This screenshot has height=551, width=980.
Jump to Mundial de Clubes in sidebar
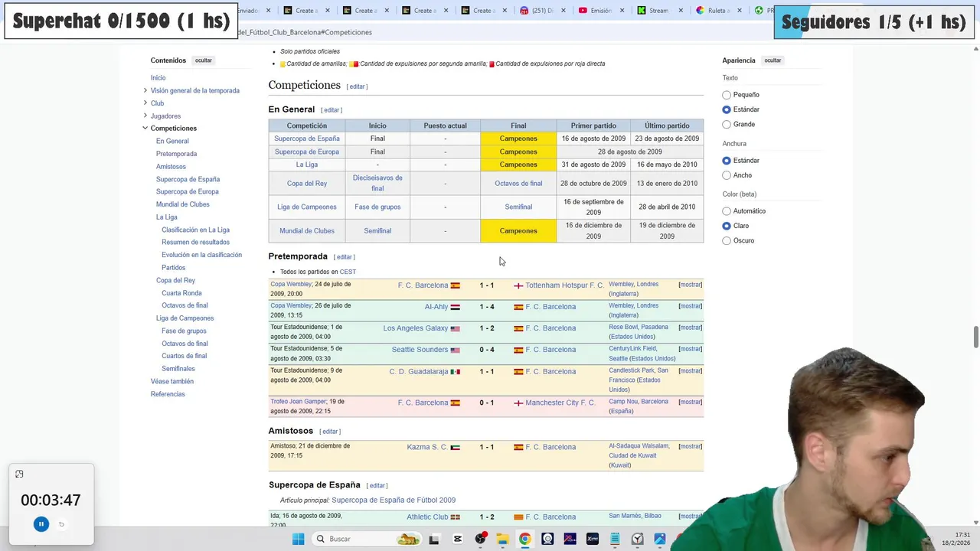click(182, 204)
